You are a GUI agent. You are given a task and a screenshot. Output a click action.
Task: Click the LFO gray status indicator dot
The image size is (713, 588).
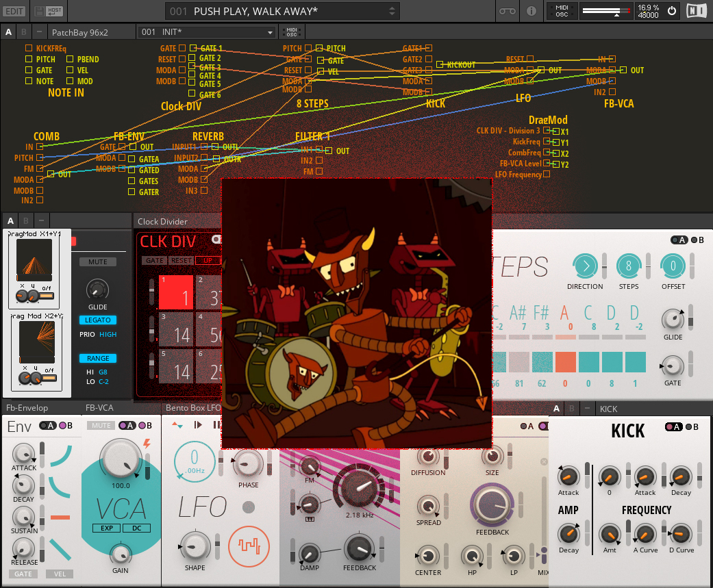pyautogui.click(x=248, y=507)
